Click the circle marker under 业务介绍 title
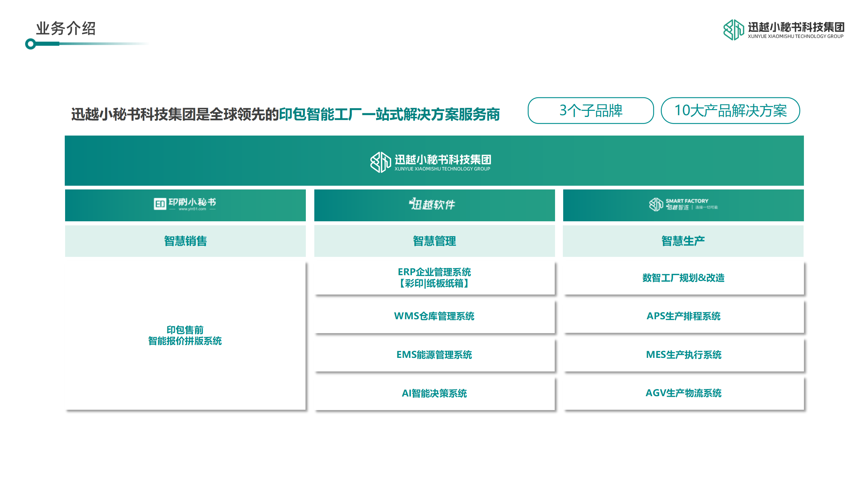Image resolution: width=868 pixels, height=488 pixels. point(31,44)
